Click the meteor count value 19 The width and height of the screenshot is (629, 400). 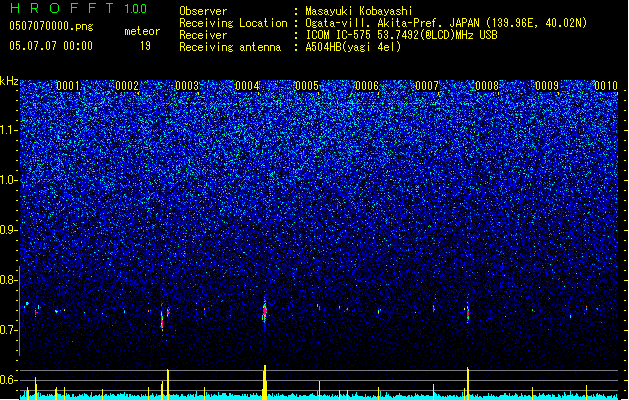(145, 46)
